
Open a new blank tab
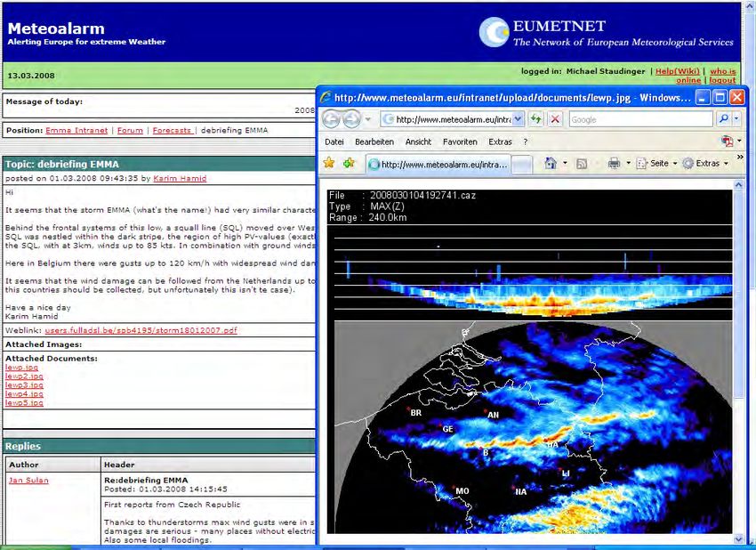coord(522,165)
